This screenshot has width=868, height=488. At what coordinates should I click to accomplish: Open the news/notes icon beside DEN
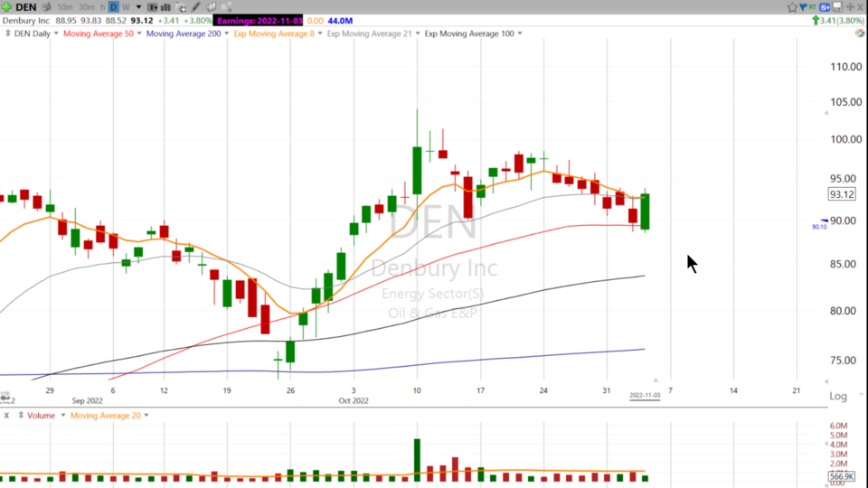(x=47, y=7)
